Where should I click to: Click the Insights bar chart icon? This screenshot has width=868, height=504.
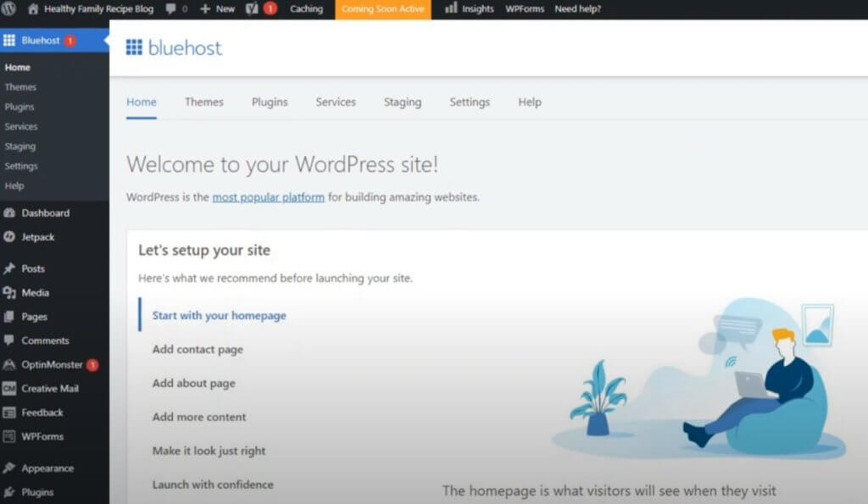tap(451, 8)
